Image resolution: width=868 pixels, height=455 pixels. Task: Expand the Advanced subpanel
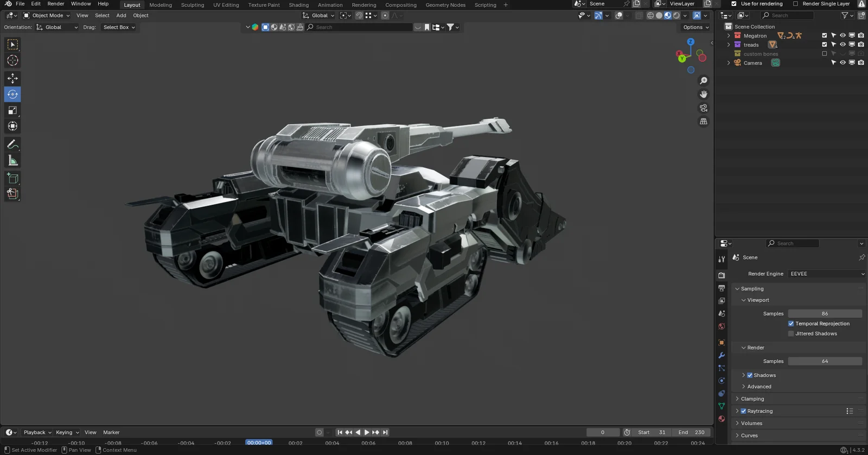point(759,387)
